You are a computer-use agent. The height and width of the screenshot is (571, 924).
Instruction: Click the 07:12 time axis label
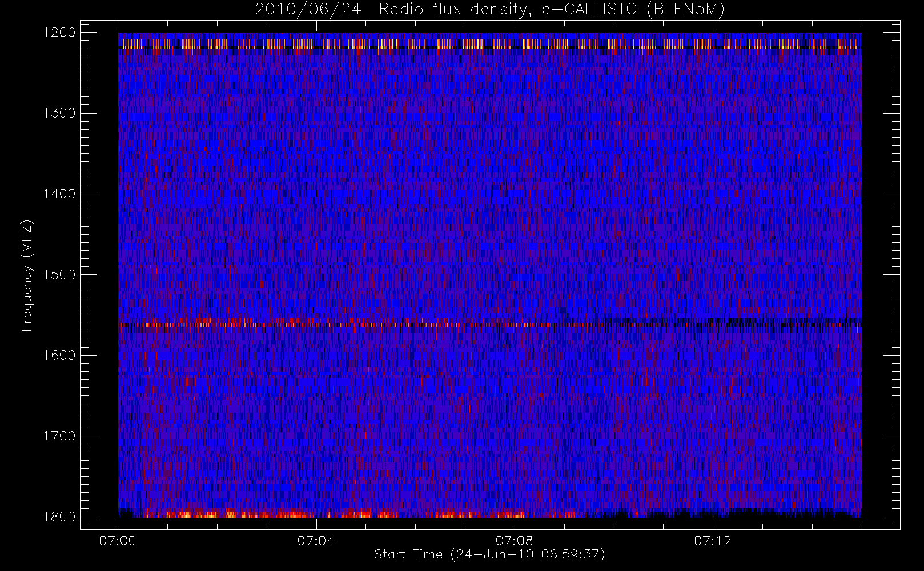(x=713, y=541)
